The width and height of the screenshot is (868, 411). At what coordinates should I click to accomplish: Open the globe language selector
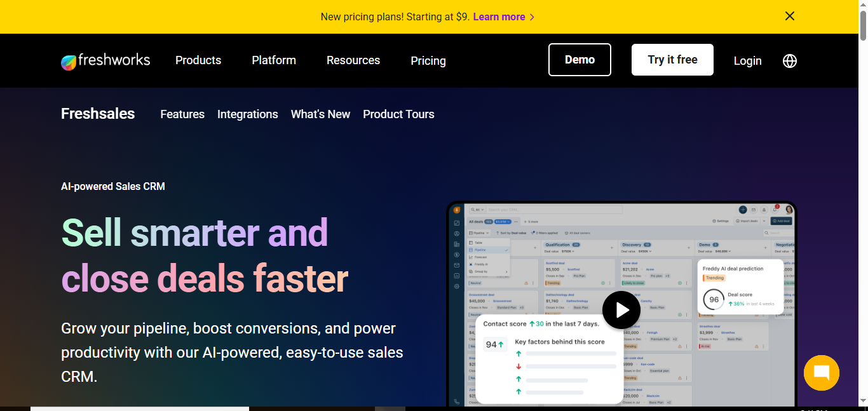(x=789, y=61)
